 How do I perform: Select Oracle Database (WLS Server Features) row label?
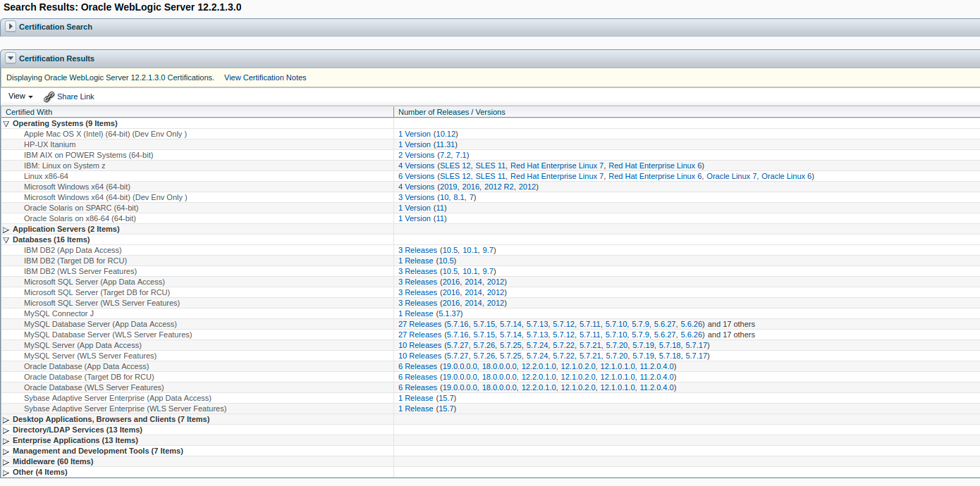point(94,387)
